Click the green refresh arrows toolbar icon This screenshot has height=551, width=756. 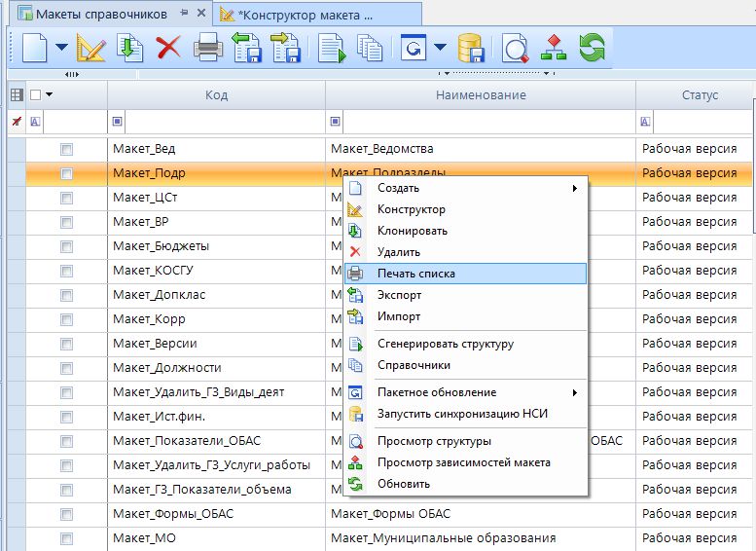pyautogui.click(x=592, y=47)
